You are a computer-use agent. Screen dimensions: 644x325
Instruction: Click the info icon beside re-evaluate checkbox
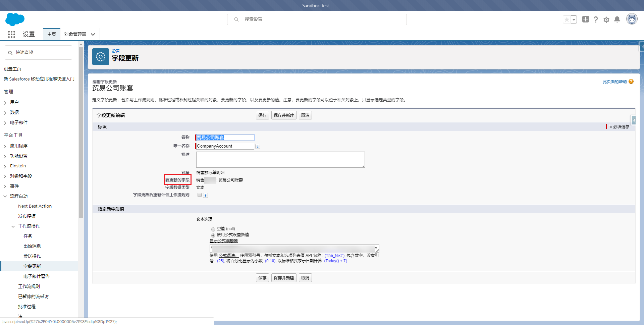[x=206, y=196]
